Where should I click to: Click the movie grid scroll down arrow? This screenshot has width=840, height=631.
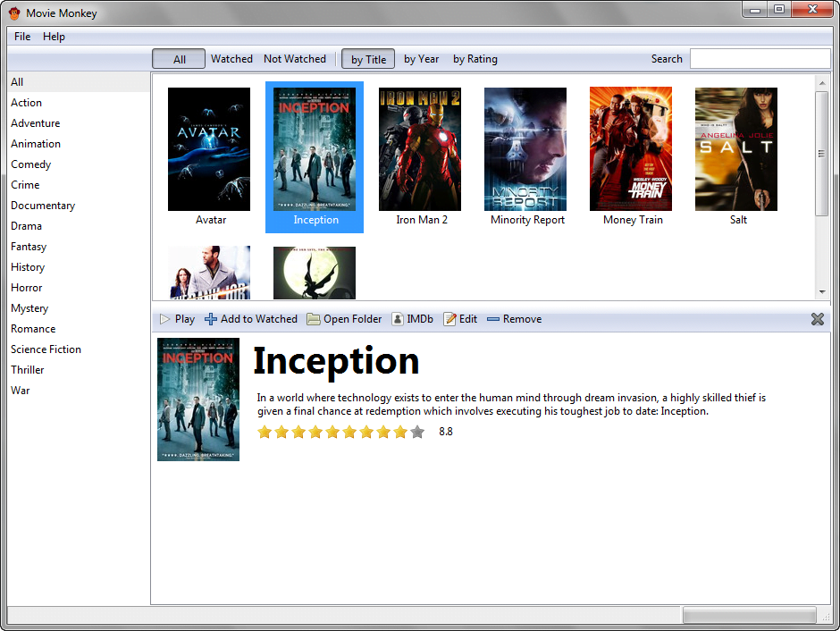822,292
